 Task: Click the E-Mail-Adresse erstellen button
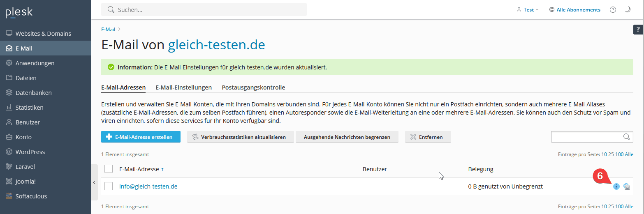coord(141,137)
